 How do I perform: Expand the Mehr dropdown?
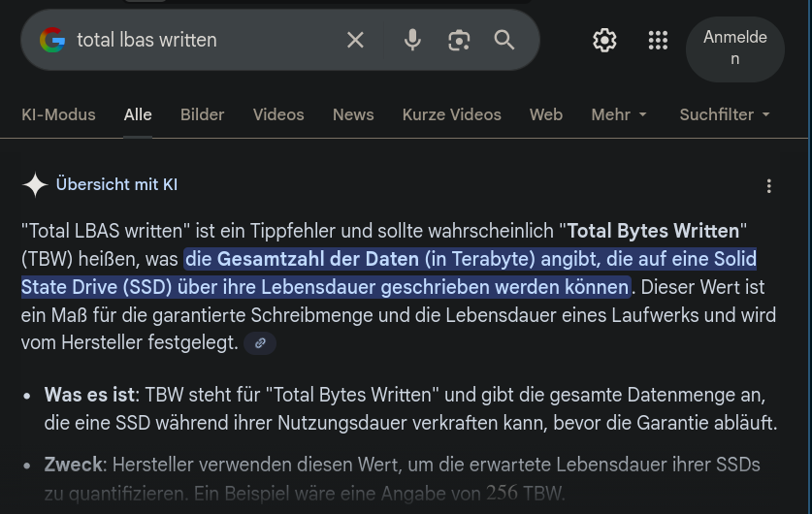pyautogui.click(x=619, y=114)
